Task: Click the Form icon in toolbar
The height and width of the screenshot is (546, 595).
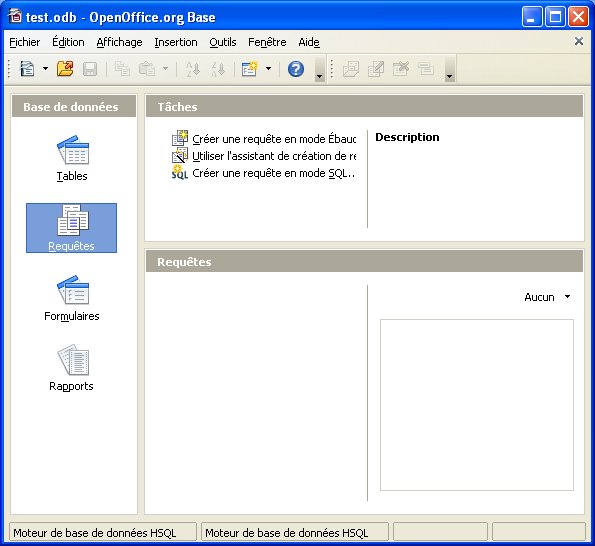Action: [250, 69]
